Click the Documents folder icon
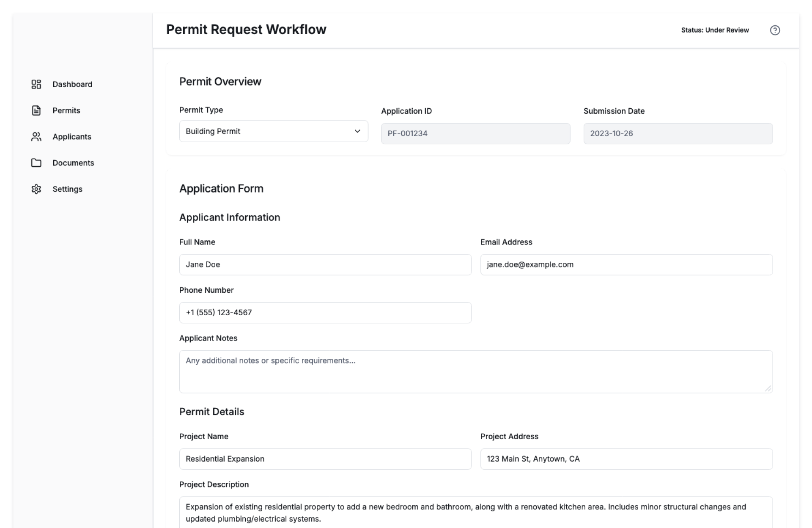Image resolution: width=812 pixels, height=528 pixels. tap(36, 163)
